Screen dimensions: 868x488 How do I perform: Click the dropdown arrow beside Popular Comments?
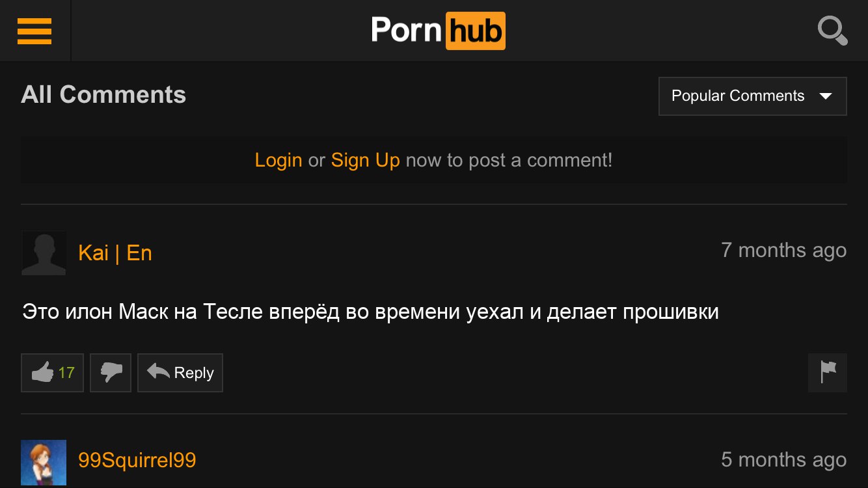tap(826, 96)
